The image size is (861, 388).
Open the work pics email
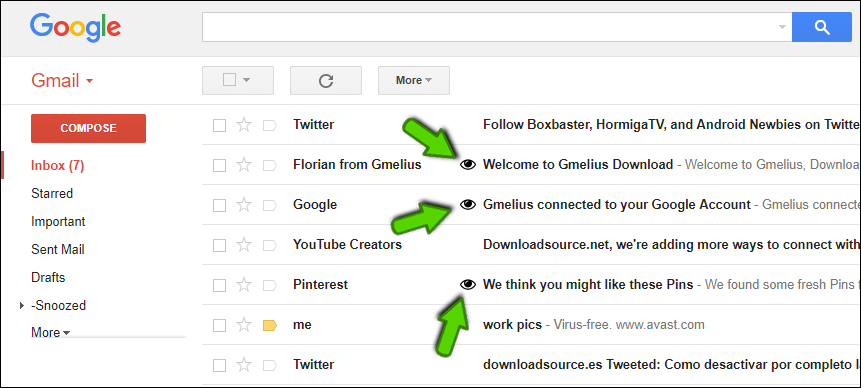click(512, 325)
